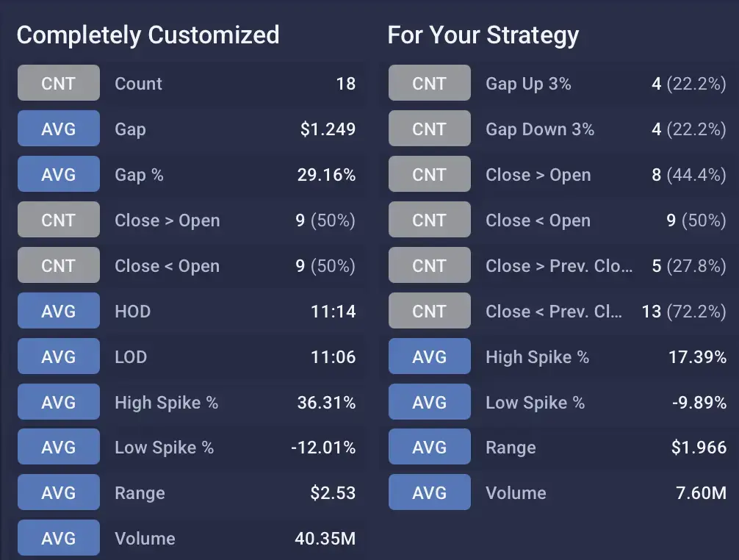Toggle Close < Prev. Close CNT button
739x560 pixels.
pos(430,311)
